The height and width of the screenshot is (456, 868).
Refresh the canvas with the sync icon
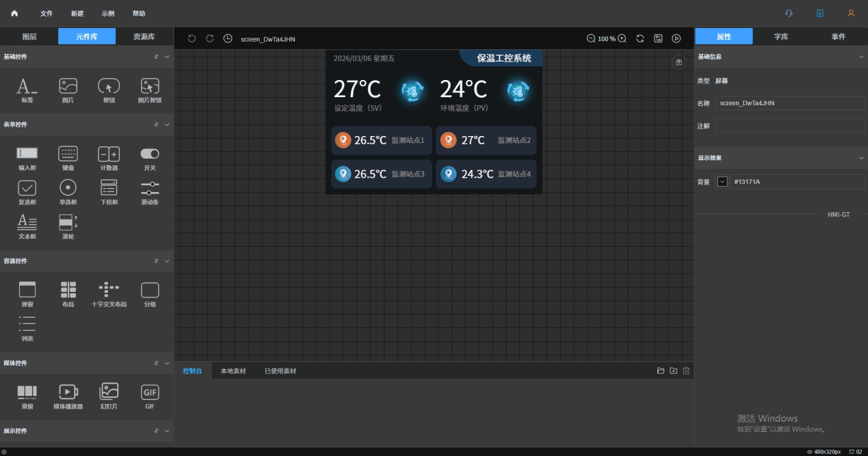640,38
